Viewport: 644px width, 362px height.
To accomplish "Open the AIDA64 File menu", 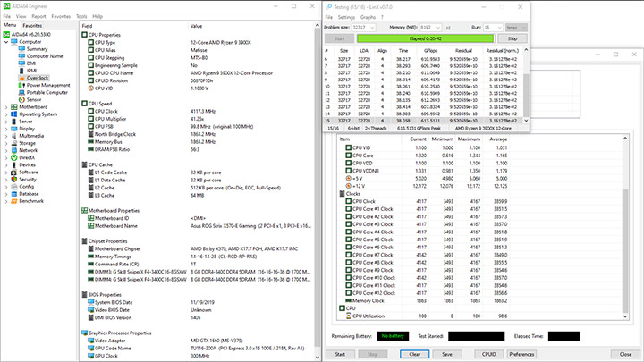I will pyautogui.click(x=7, y=16).
